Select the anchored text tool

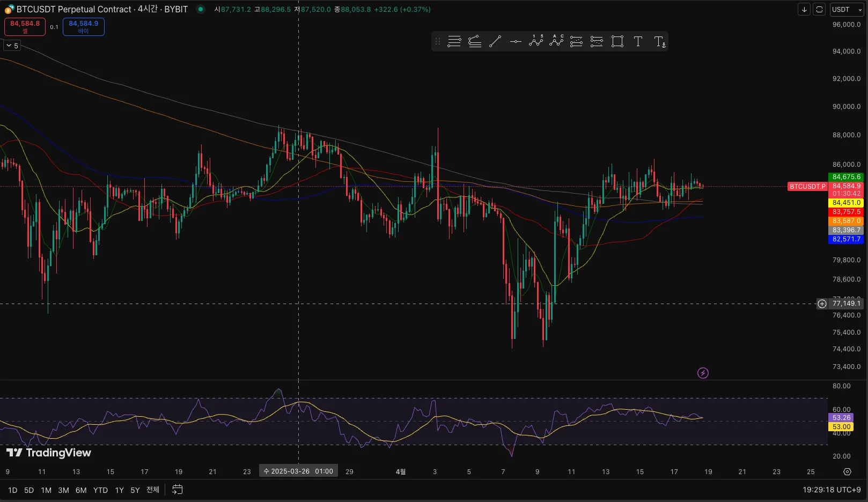point(660,41)
